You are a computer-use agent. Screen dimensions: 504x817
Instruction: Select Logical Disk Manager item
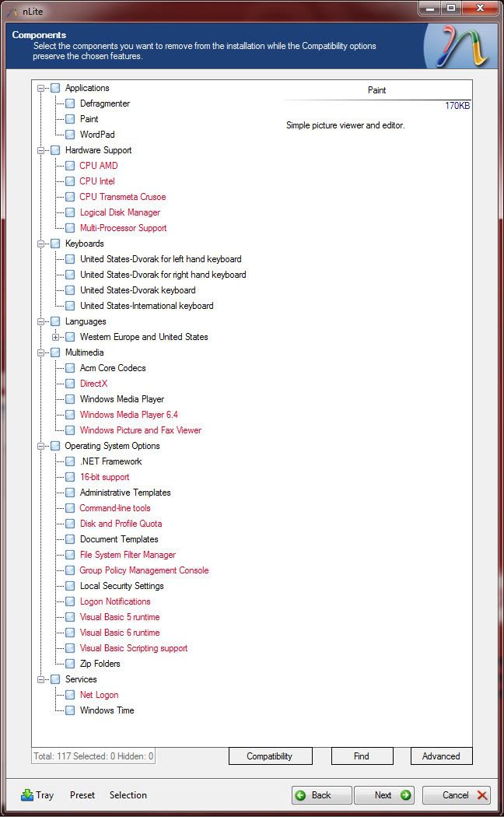(120, 212)
